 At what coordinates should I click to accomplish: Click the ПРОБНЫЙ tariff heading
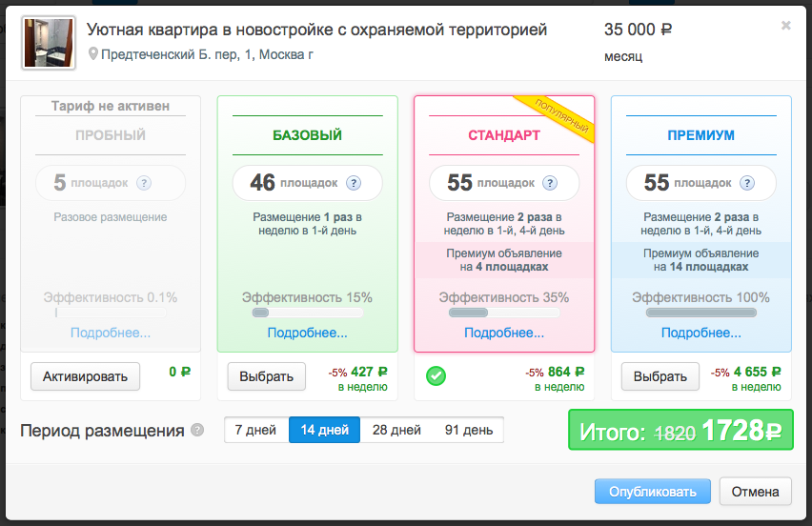coord(111,135)
